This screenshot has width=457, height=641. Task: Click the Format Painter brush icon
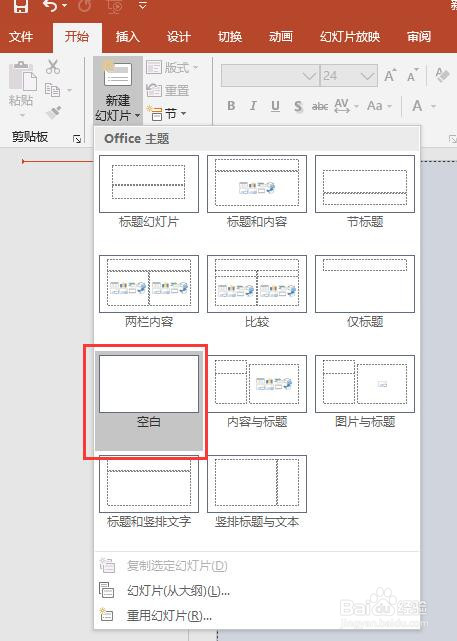coord(54,112)
